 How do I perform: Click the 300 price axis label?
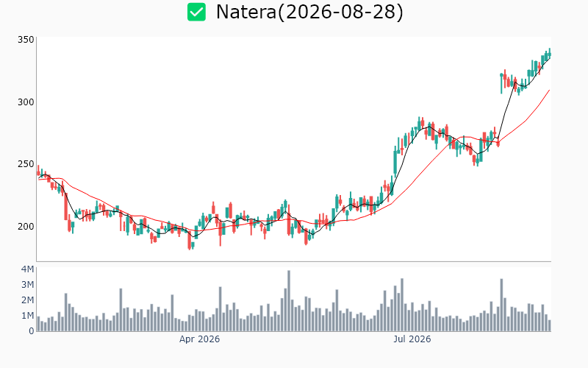[x=26, y=102]
